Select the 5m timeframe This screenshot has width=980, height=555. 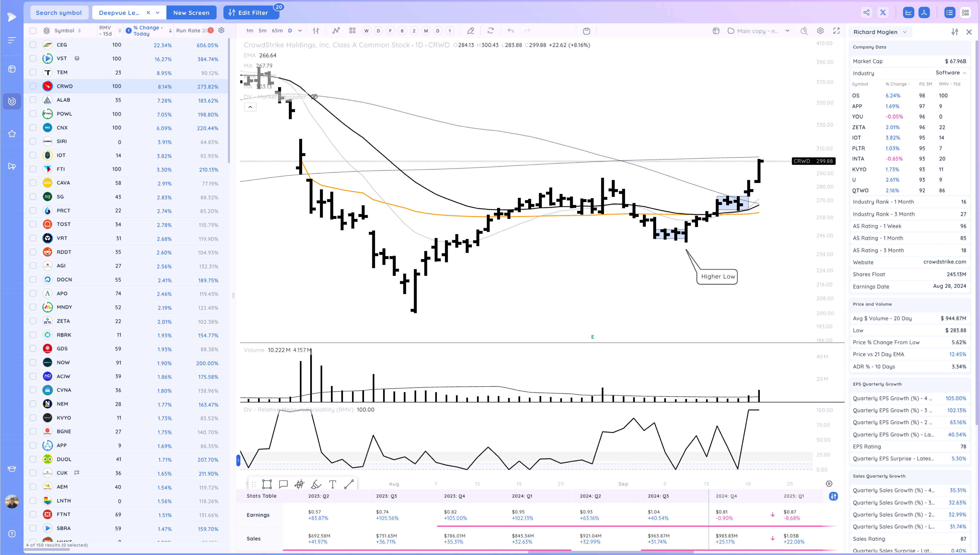tap(262, 31)
